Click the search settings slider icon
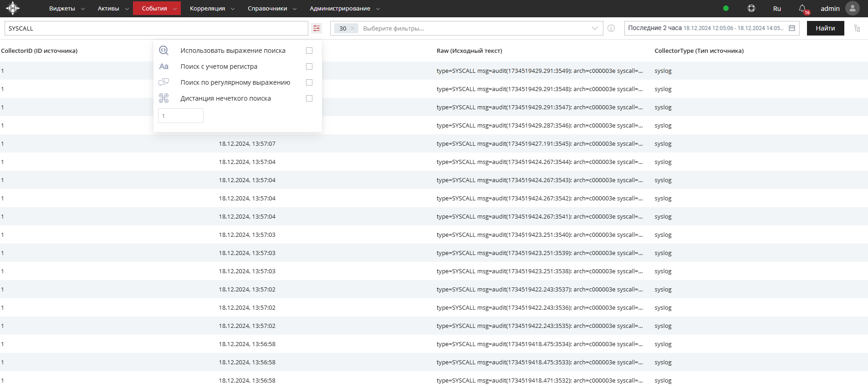868x388 pixels. [x=317, y=28]
